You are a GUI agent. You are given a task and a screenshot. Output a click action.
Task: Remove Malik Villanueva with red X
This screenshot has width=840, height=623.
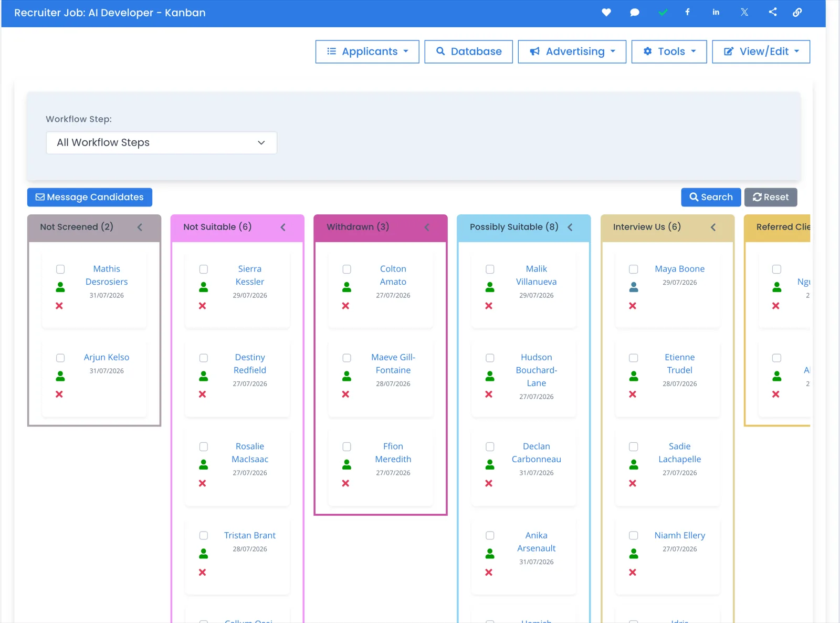489,306
